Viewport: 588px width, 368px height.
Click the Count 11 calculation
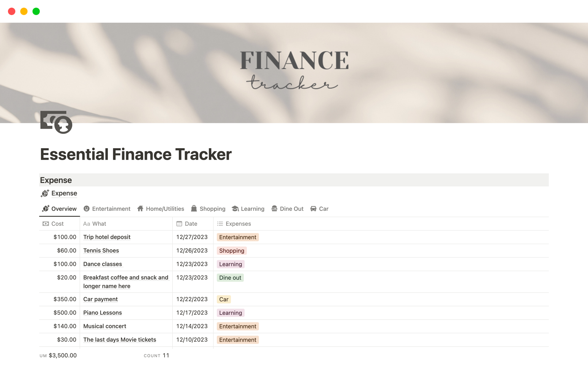[x=156, y=355]
